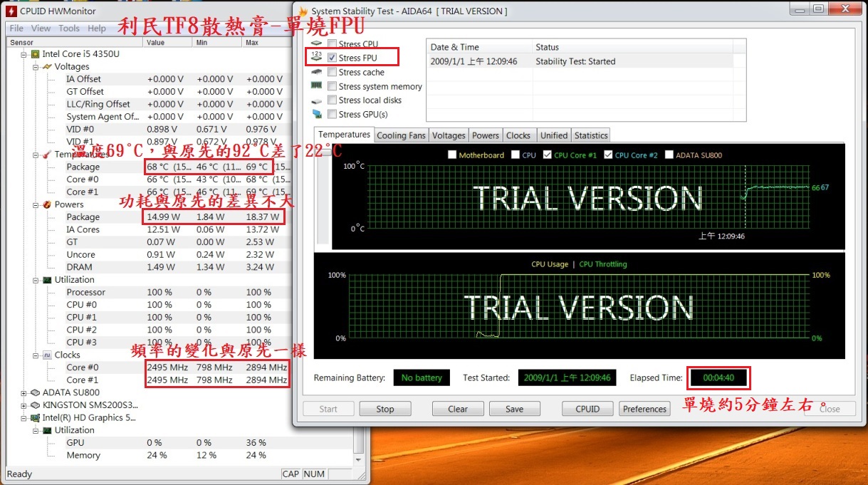The height and width of the screenshot is (485, 868).
Task: Enable the Stress GPU(s) checkbox
Action: click(x=332, y=114)
